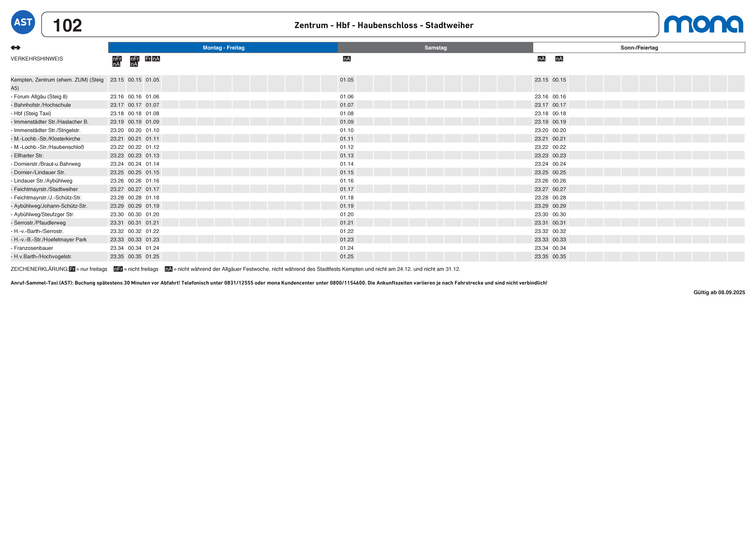
Task: Click the Anruf-Sammel-Taxi booking notice
Action: [279, 283]
